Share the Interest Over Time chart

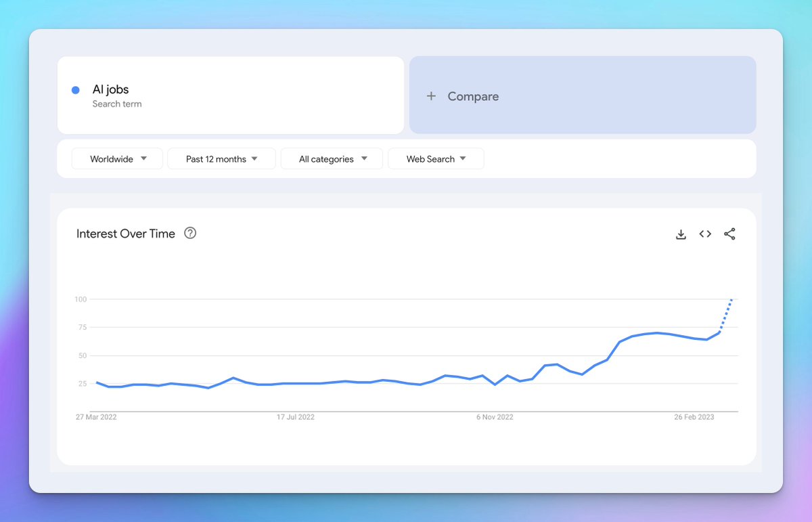[729, 234]
